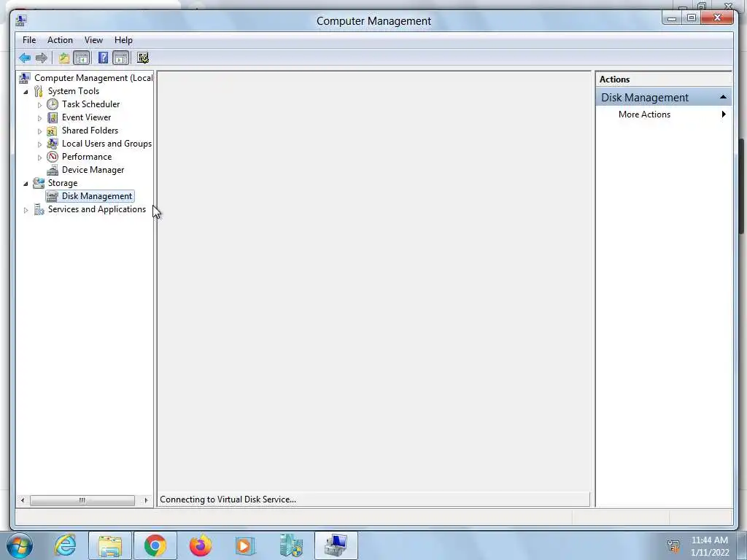The width and height of the screenshot is (747, 560).
Task: Toggle Show/Hide Console Tree toolbar icon
Action: coord(82,58)
